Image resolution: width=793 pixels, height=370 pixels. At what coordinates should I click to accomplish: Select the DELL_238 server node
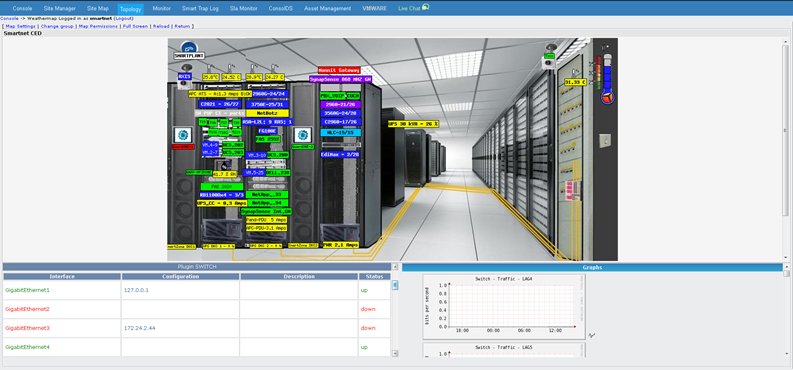pyautogui.click(x=278, y=173)
